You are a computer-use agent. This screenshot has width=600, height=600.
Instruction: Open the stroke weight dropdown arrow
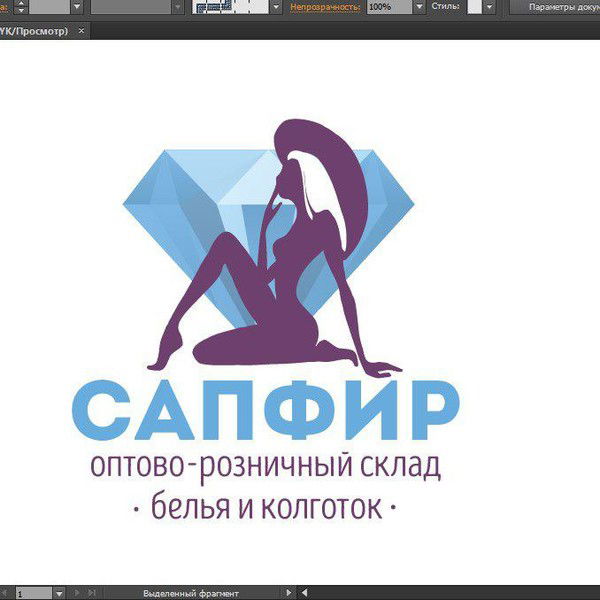pyautogui.click(x=77, y=7)
